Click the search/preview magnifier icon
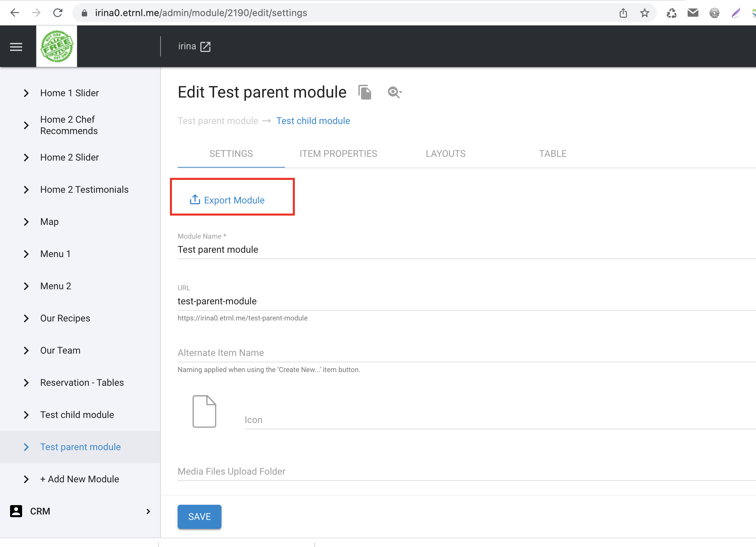Viewport: 756px width, 547px height. coord(393,92)
